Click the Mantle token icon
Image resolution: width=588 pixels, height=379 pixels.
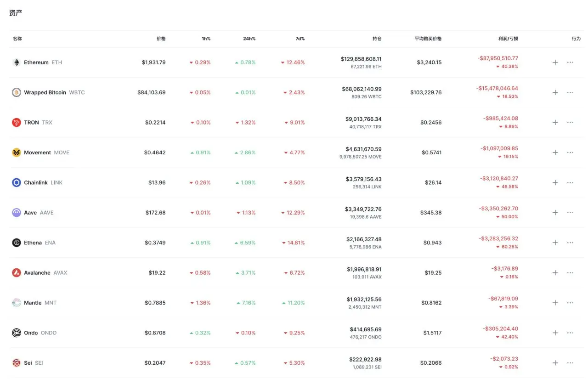[17, 303]
